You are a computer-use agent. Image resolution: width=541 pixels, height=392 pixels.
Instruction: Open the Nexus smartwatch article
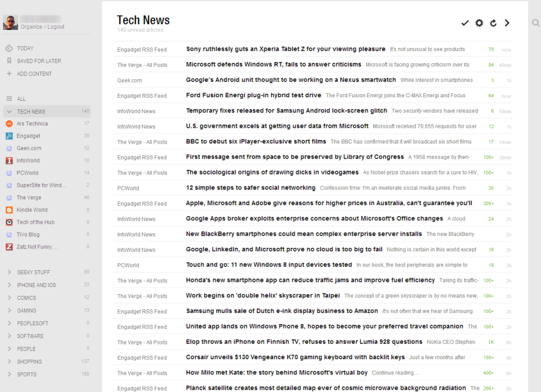pos(291,80)
